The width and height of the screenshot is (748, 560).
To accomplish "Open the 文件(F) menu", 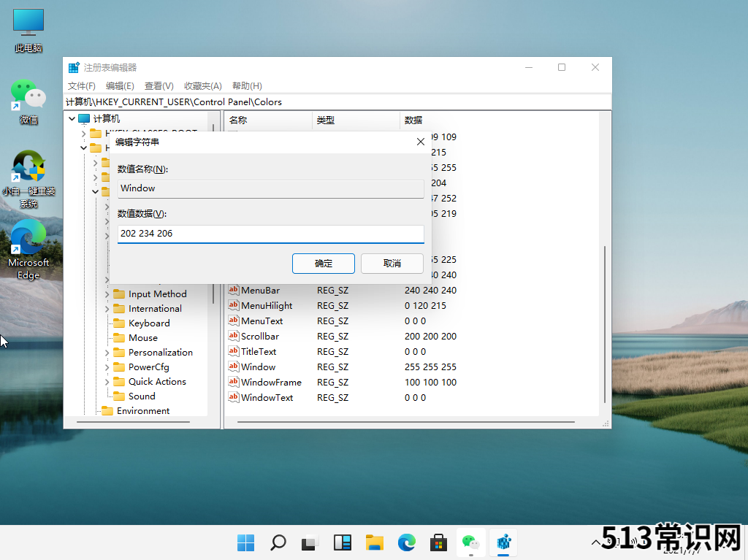I will coord(82,86).
